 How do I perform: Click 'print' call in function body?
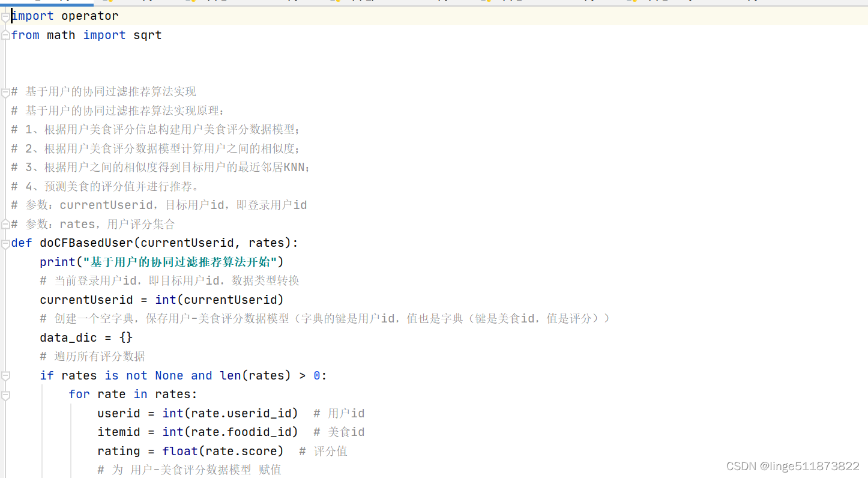(58, 262)
